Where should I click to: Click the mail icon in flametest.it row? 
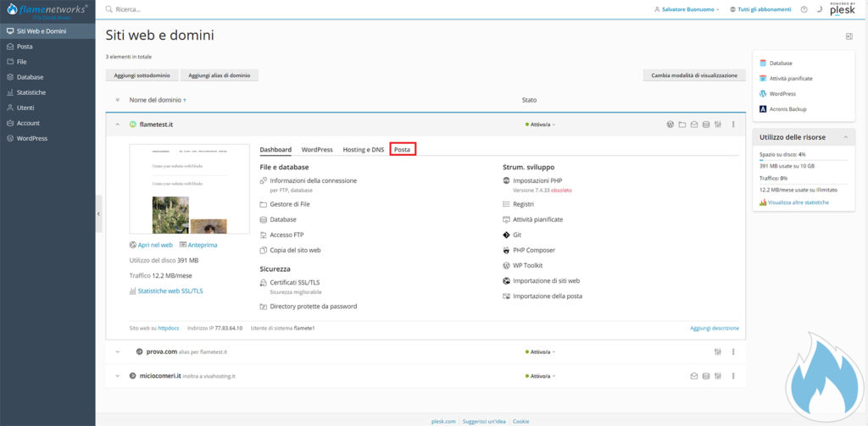693,124
